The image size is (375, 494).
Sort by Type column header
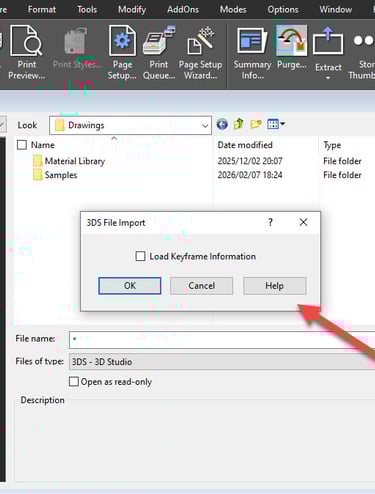332,145
